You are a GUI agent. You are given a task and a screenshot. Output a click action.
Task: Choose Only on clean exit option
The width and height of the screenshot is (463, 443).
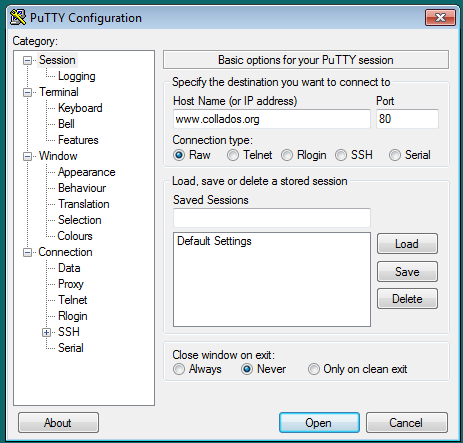(x=313, y=369)
